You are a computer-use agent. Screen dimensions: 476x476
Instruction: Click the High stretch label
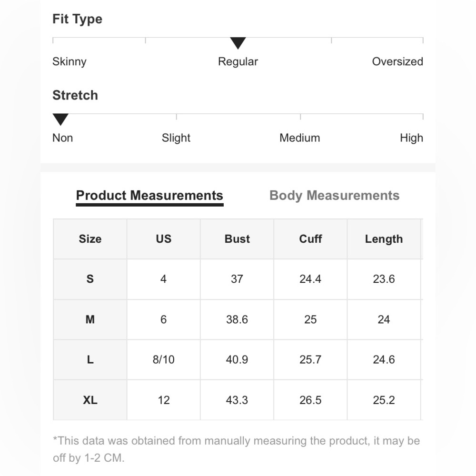pyautogui.click(x=411, y=138)
